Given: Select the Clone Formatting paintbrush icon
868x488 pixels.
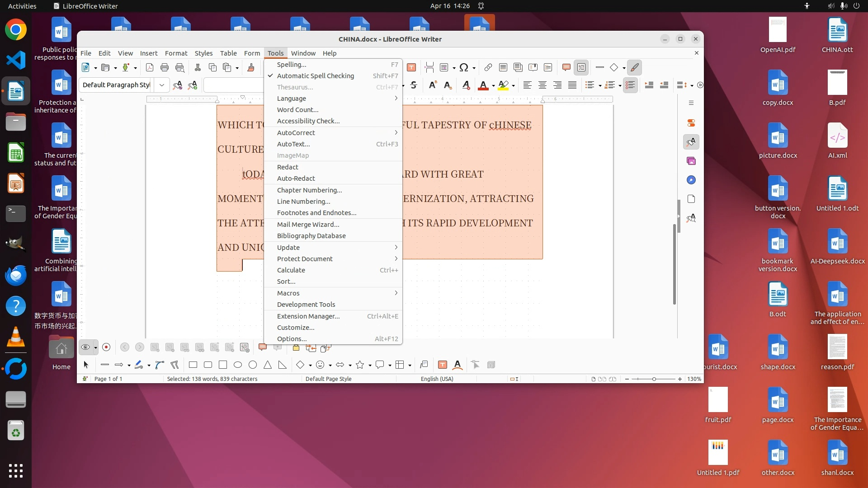Looking at the screenshot, I should (251, 68).
